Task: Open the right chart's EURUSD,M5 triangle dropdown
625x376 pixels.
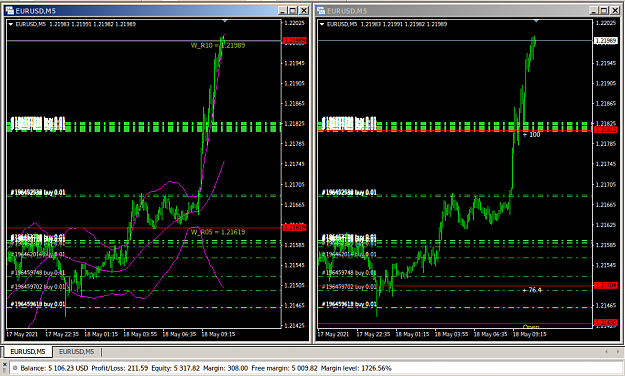Action: (322, 24)
